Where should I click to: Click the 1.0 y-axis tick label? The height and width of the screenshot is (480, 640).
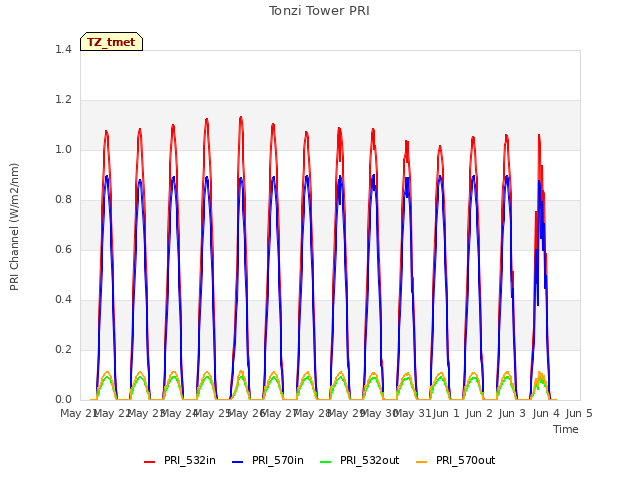tap(63, 150)
